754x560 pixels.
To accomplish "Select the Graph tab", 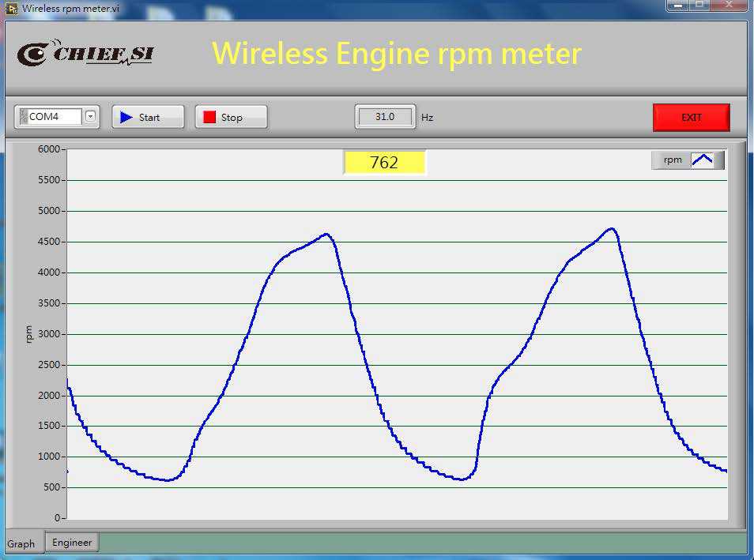I will (21, 543).
